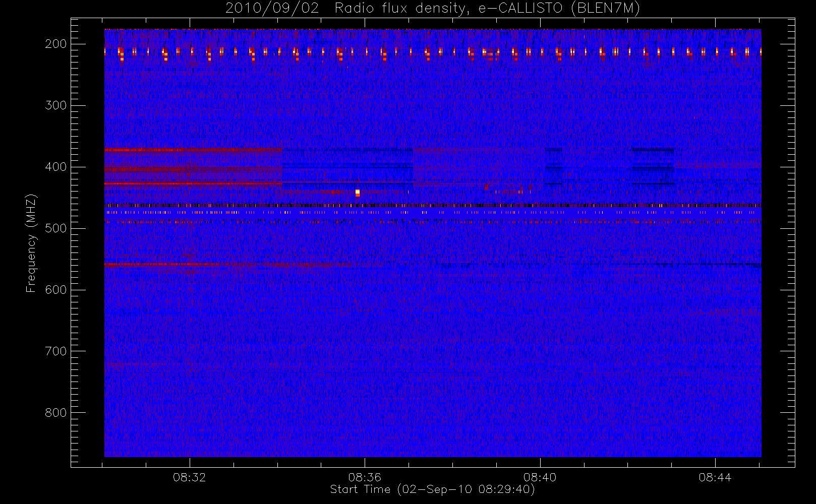Viewport: 816px width, 504px height.
Task: Click the 400 frequency tick label
Action: coord(56,167)
